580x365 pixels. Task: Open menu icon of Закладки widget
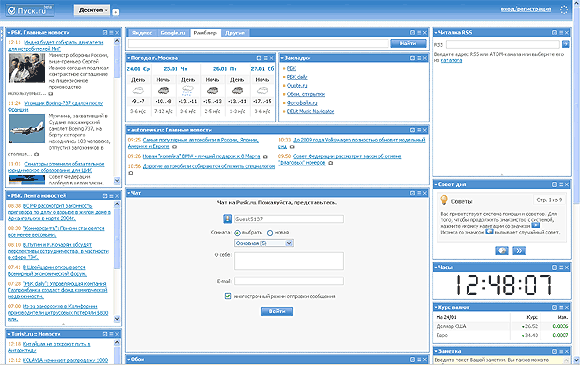pyautogui.click(x=419, y=58)
